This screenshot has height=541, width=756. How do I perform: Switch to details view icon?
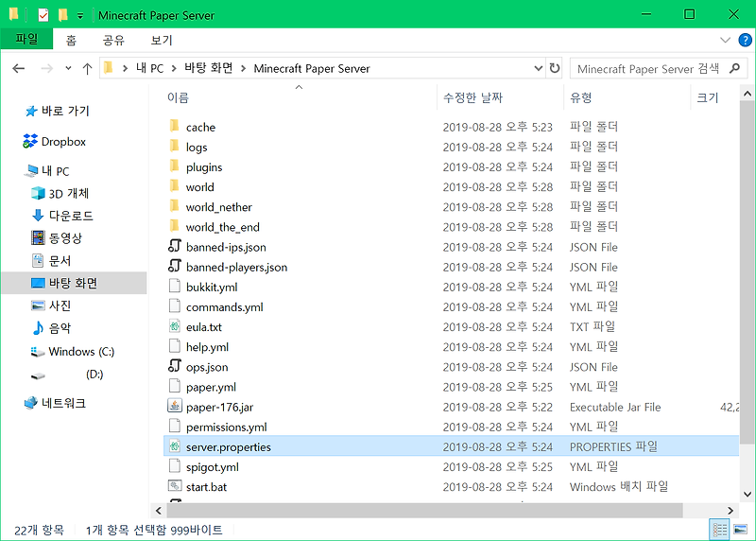[720, 530]
